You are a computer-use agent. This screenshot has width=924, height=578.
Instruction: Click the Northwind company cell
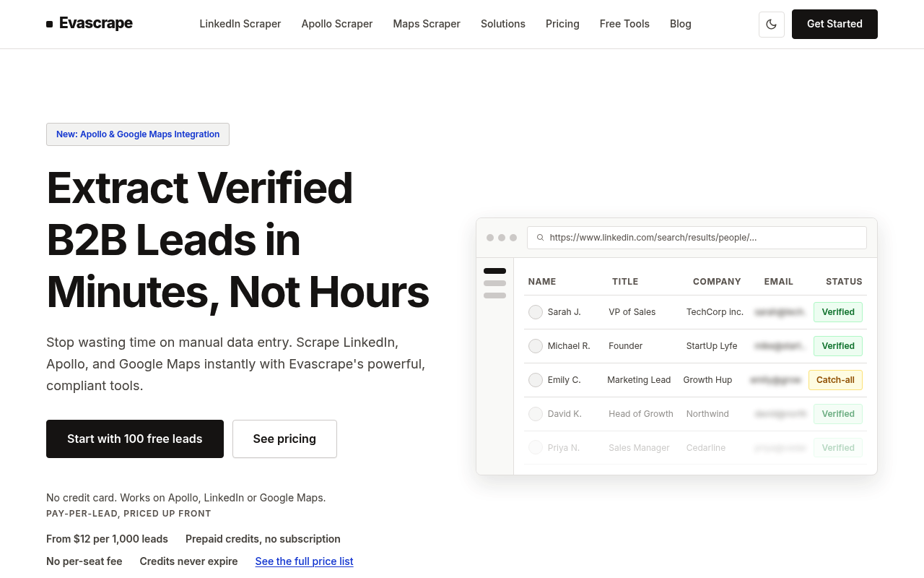coord(707,414)
